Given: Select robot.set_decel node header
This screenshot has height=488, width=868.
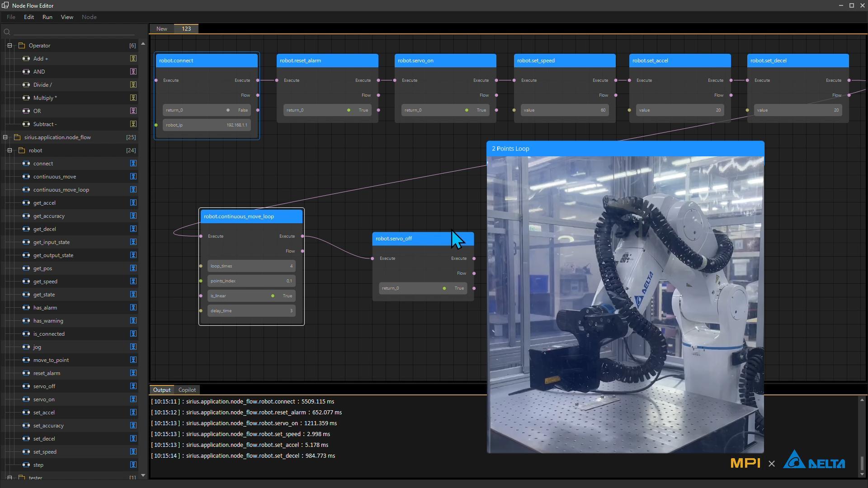Looking at the screenshot, I should (798, 61).
